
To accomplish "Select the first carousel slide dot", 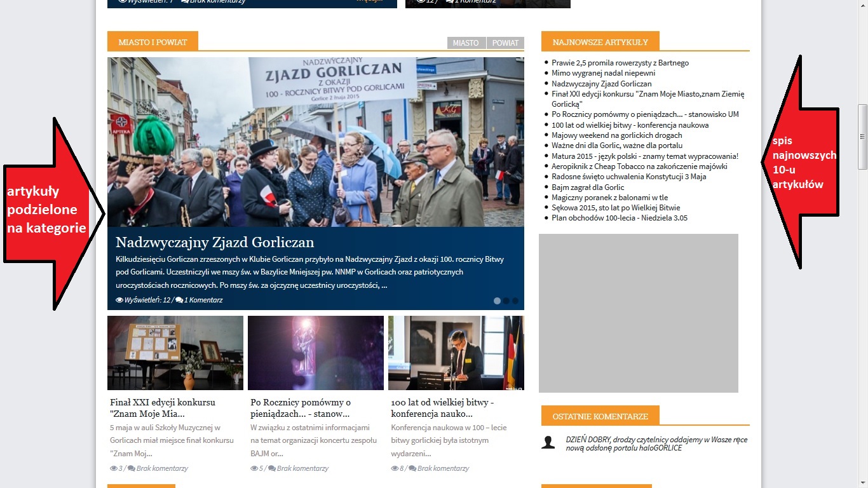I will 497,301.
